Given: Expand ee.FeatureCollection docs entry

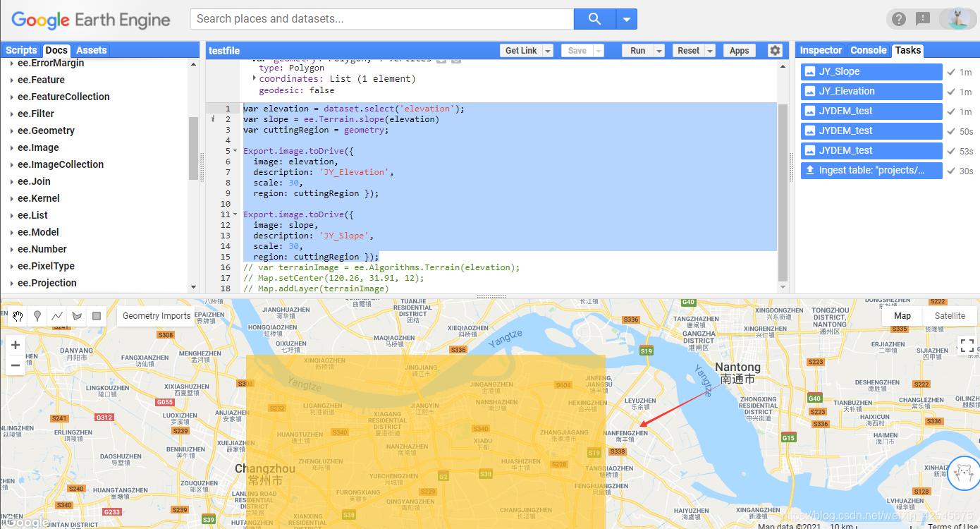Looking at the screenshot, I should click(12, 97).
